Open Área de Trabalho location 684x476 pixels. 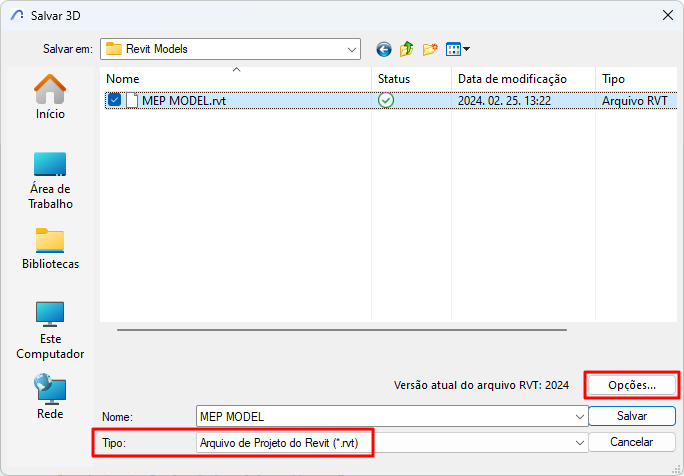point(50,180)
